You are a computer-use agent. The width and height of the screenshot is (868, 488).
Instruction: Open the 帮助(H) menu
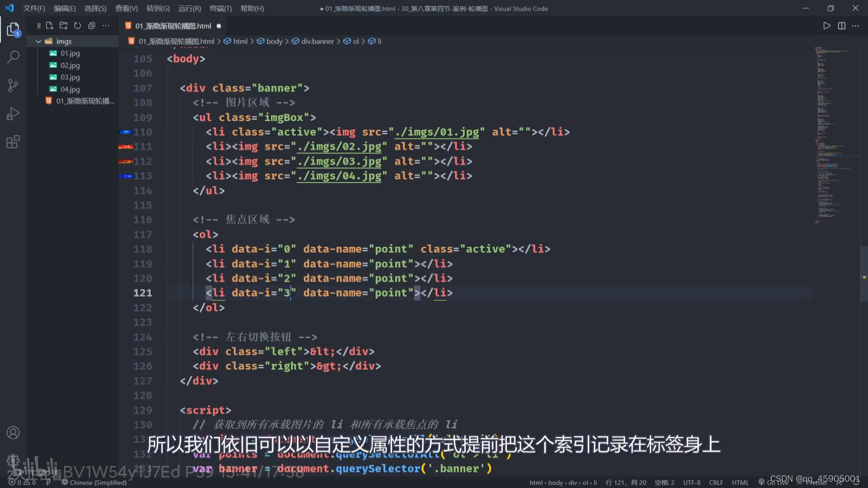coord(252,8)
